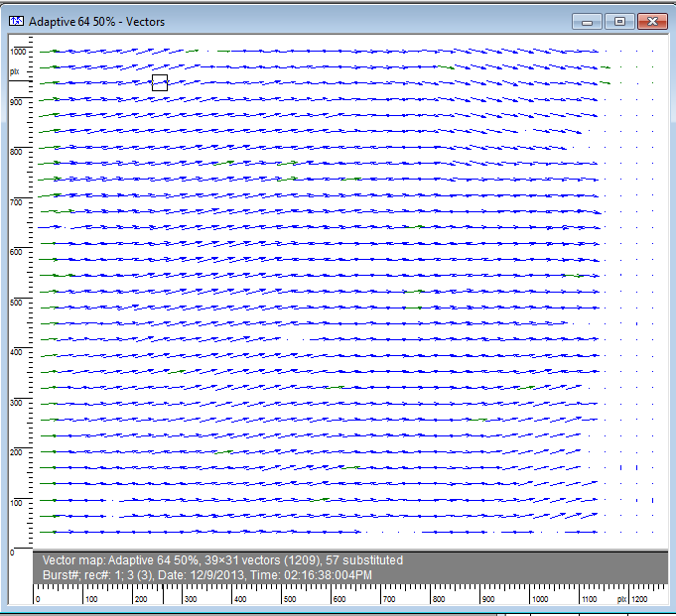Click the 500 label on vertical axis

pyautogui.click(x=16, y=303)
